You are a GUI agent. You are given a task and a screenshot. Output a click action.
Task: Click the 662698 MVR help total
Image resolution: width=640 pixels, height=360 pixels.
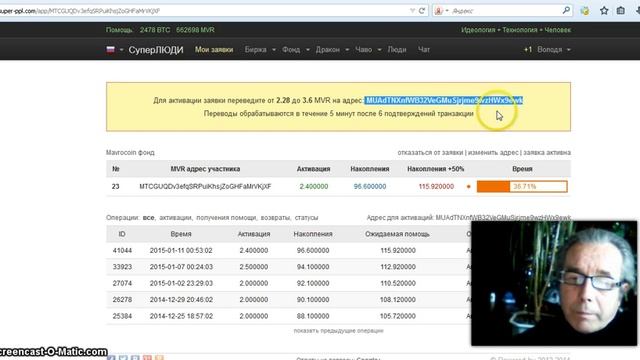[x=195, y=30]
